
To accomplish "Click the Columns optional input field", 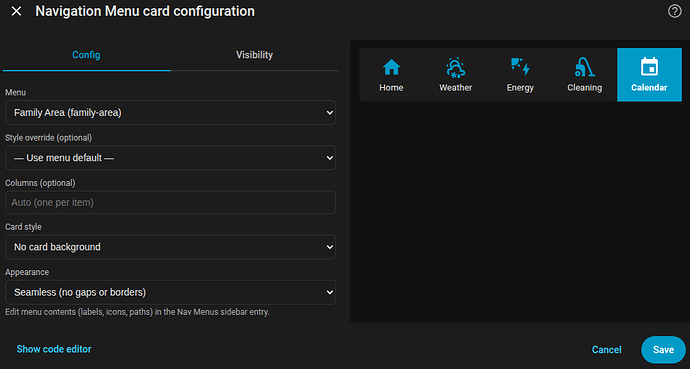I will pyautogui.click(x=170, y=202).
